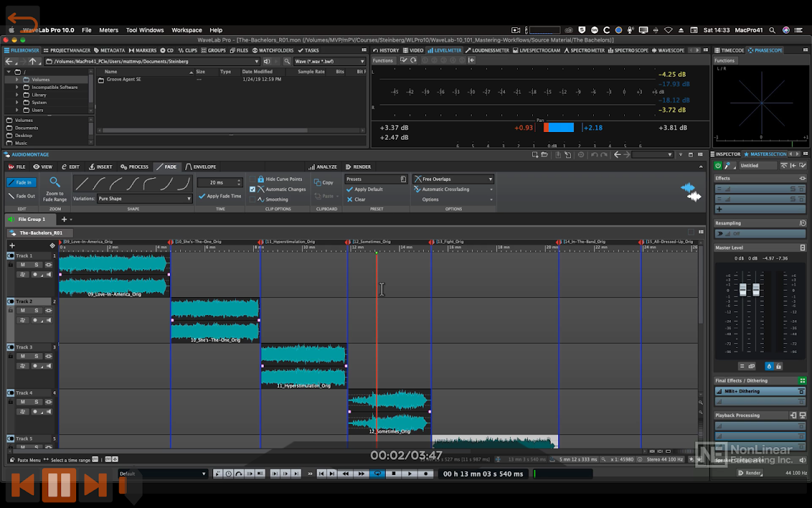Open the Workspace menu
Image resolution: width=812 pixels, height=508 pixels.
tap(187, 30)
